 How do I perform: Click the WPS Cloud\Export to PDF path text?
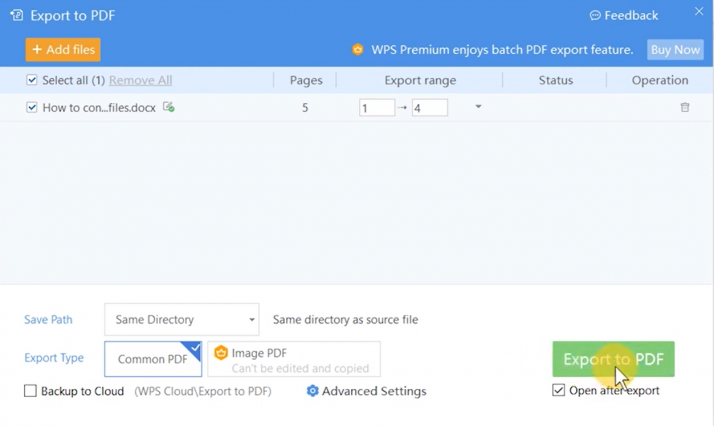tap(203, 391)
